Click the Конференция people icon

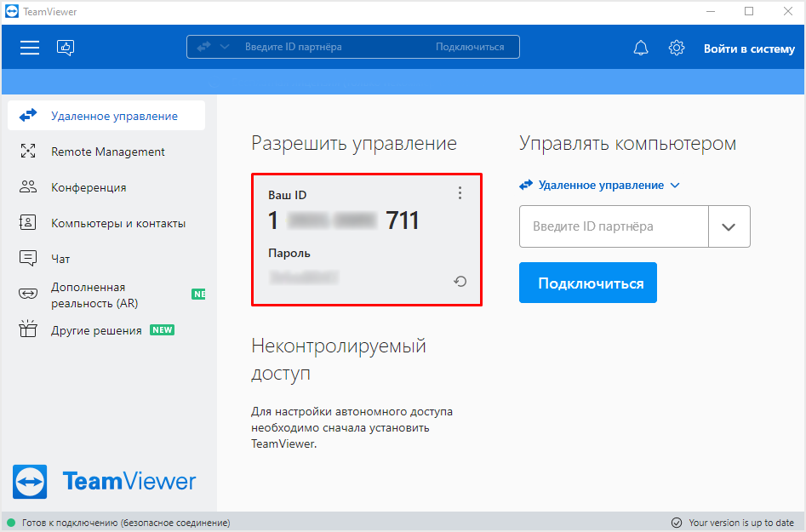[28, 187]
